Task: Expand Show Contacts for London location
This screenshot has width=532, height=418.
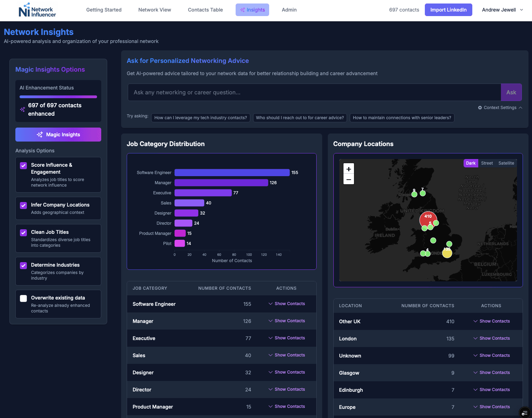Action: tap(492, 338)
